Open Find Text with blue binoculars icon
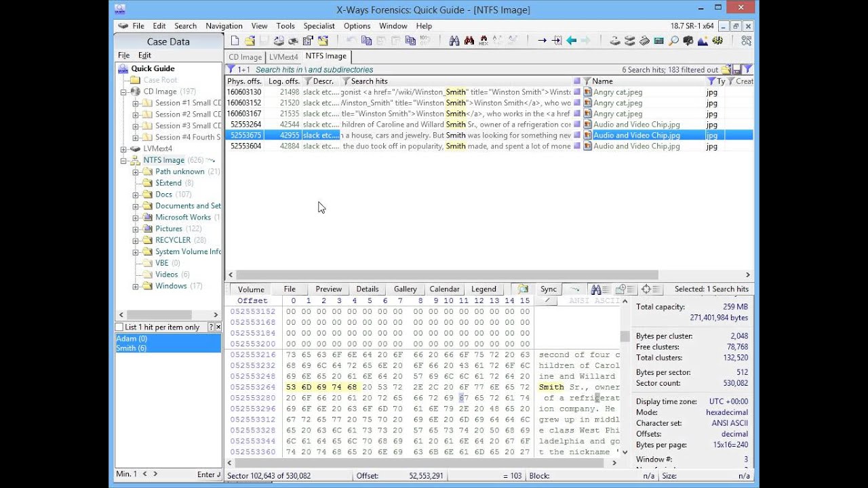 pyautogui.click(x=454, y=41)
